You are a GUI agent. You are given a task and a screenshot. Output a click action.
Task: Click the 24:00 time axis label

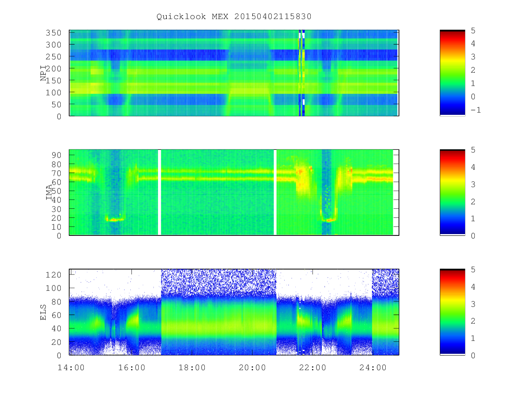tap(372, 368)
